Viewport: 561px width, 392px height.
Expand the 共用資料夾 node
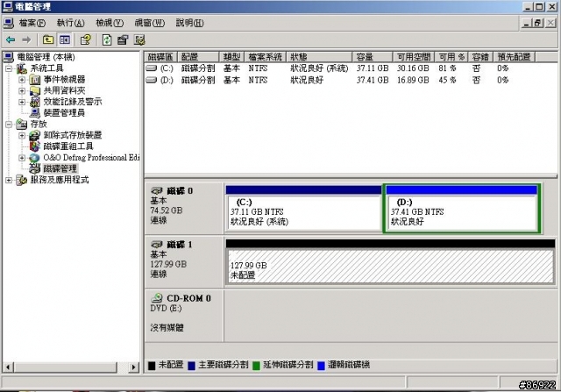22,90
